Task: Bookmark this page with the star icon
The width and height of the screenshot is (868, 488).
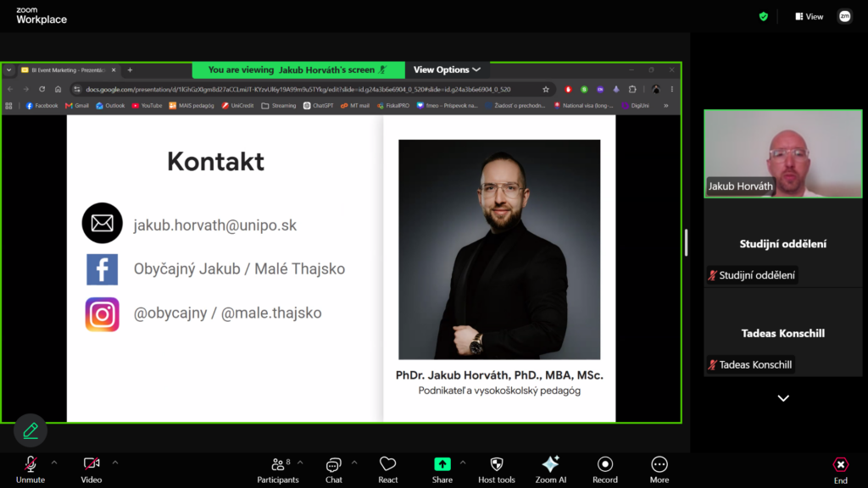Action: pyautogui.click(x=546, y=89)
